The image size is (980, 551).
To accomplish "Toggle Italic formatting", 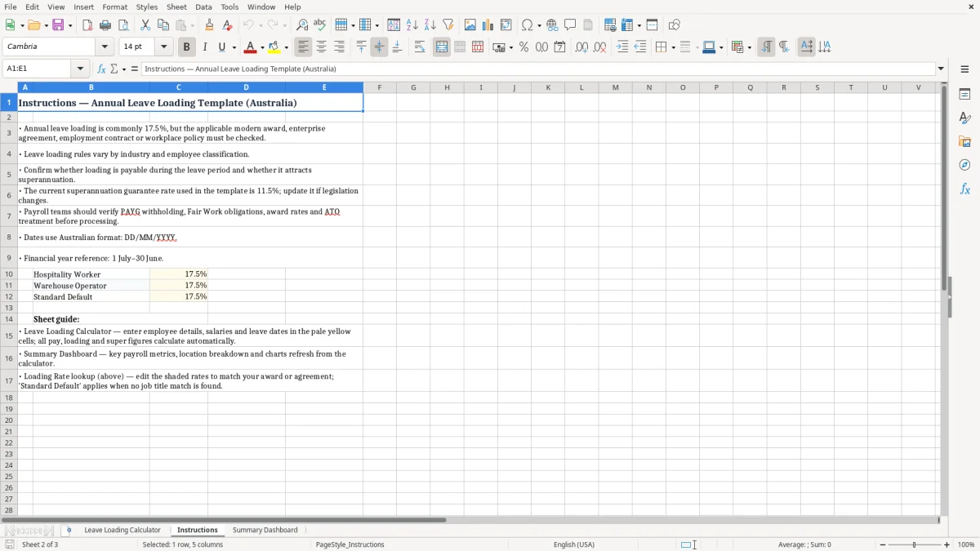I will [205, 47].
